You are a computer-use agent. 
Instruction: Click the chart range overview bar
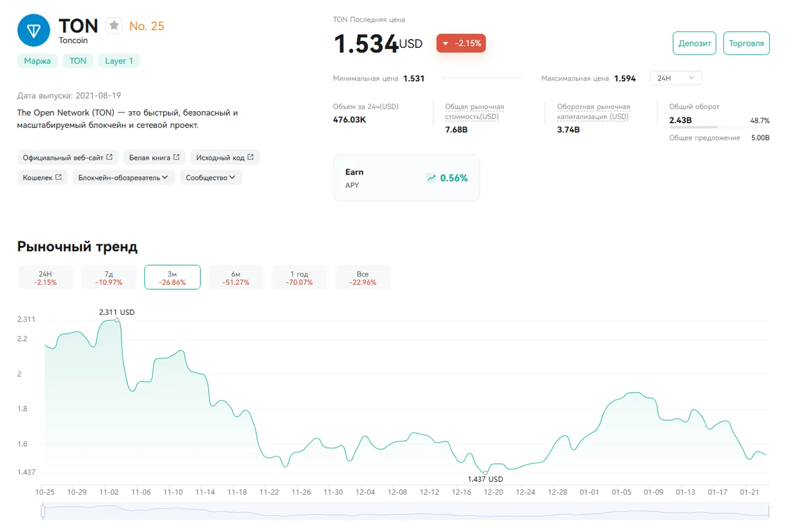[x=406, y=511]
